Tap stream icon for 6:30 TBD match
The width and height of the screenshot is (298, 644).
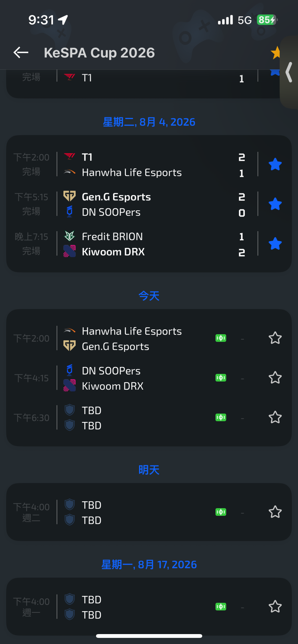(221, 417)
